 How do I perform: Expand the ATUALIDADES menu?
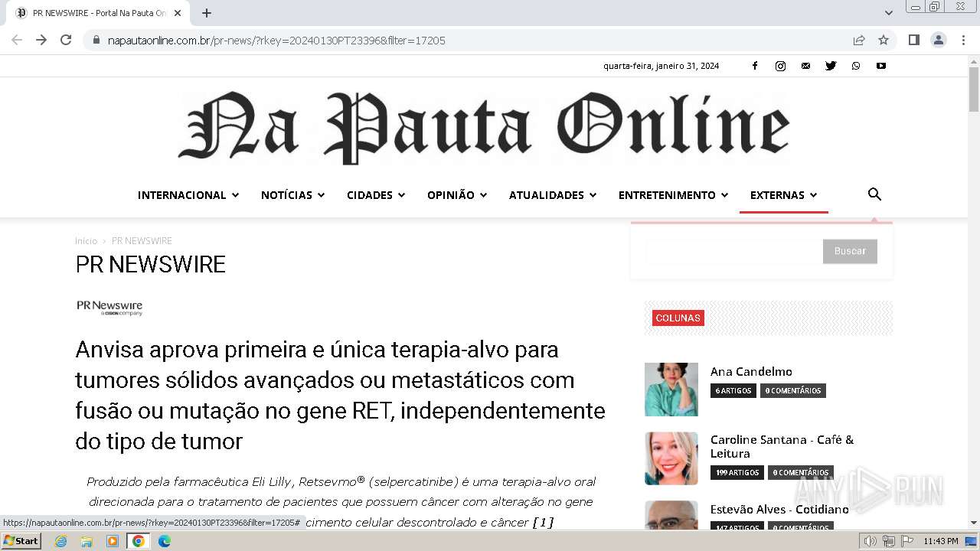553,195
